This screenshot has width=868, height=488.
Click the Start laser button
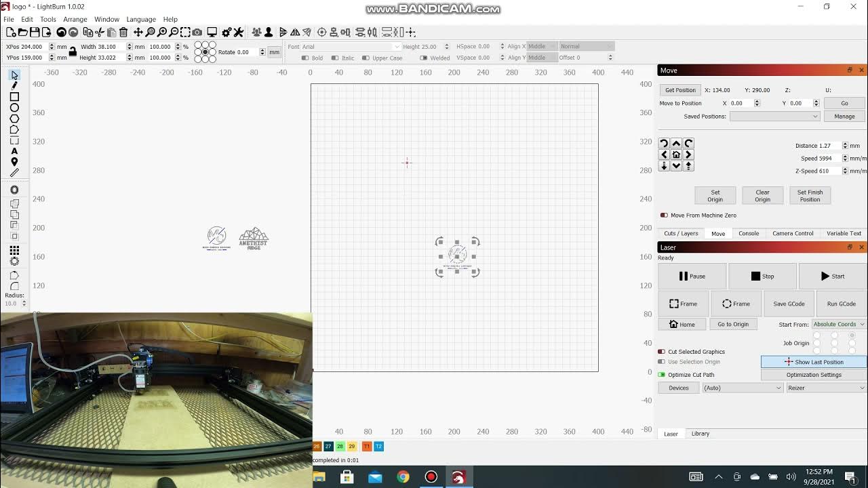click(833, 276)
